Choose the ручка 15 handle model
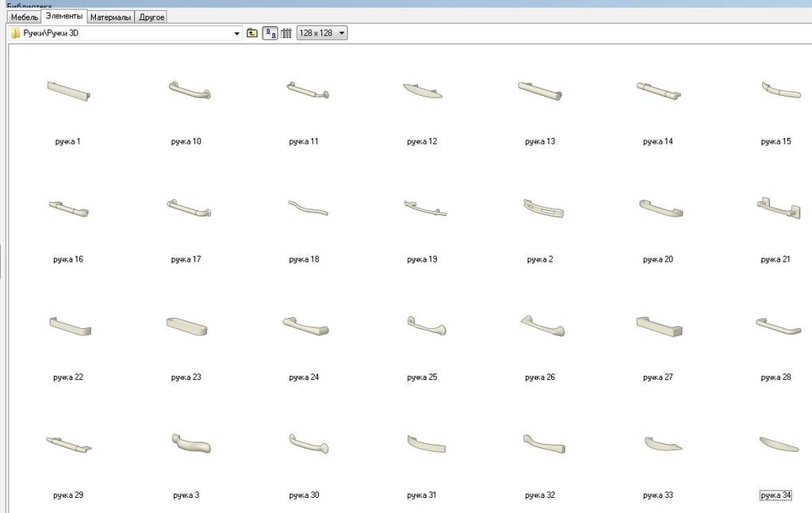Image resolution: width=812 pixels, height=513 pixels. pyautogui.click(x=781, y=90)
